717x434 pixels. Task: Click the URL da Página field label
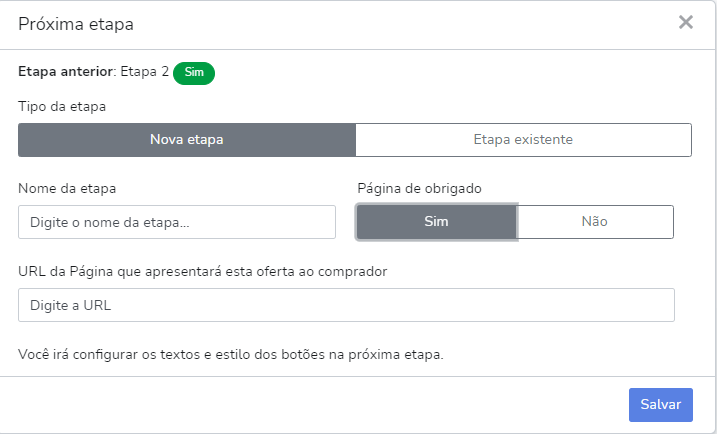(203, 272)
